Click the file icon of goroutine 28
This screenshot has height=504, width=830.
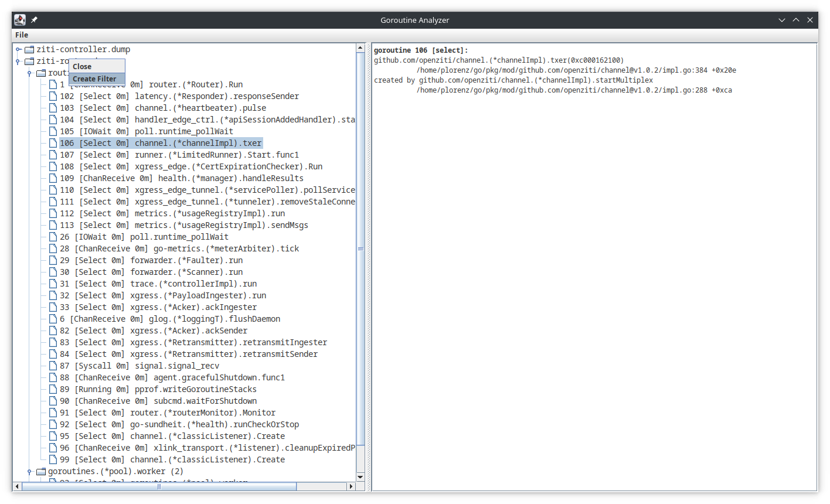pyautogui.click(x=53, y=248)
